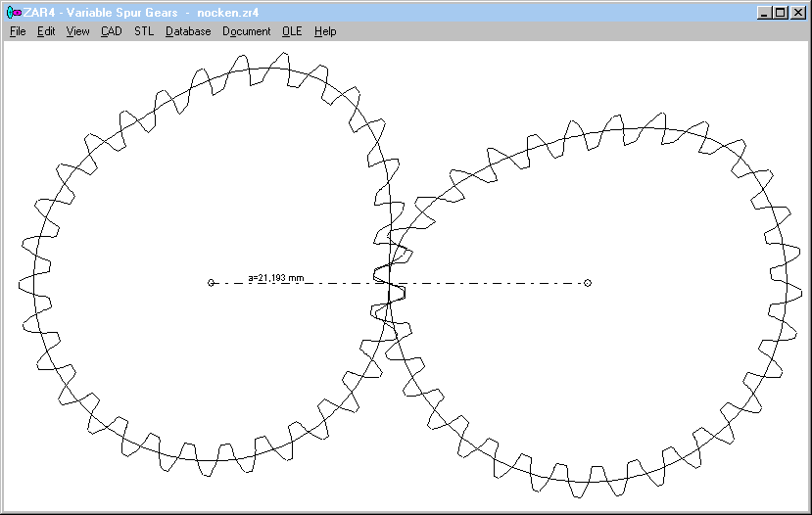
Task: Open the STL menu
Action: point(144,31)
